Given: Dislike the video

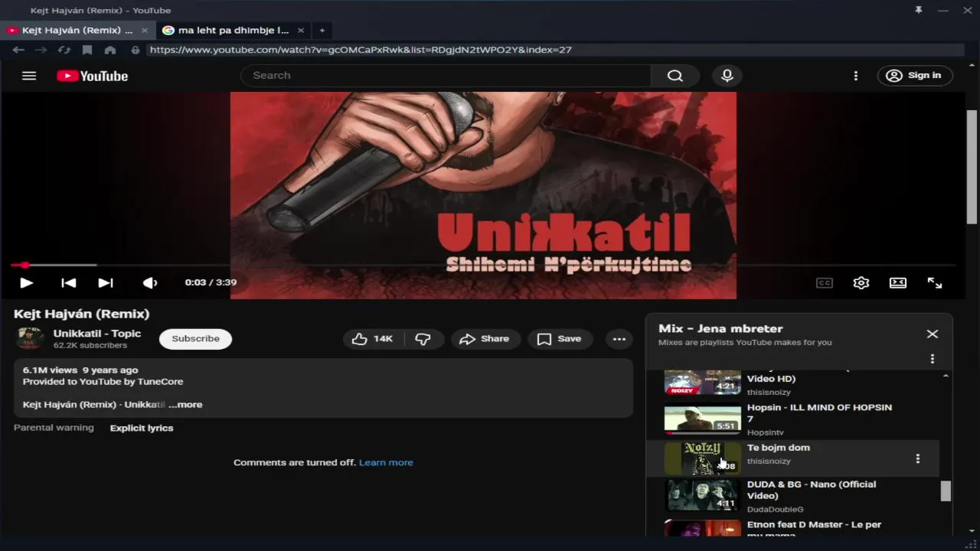Looking at the screenshot, I should coord(423,338).
